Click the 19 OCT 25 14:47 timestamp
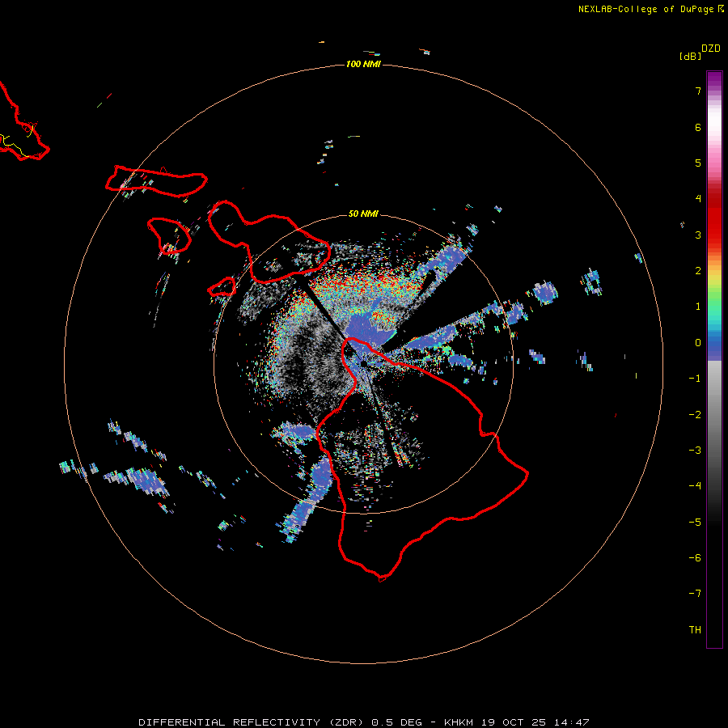Screen dimensions: 728x728 [535, 722]
